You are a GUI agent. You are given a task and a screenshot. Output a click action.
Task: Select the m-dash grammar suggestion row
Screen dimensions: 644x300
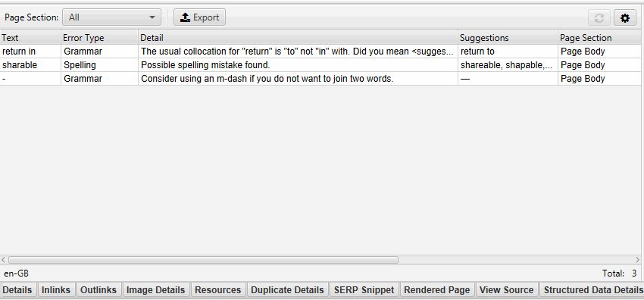320,78
